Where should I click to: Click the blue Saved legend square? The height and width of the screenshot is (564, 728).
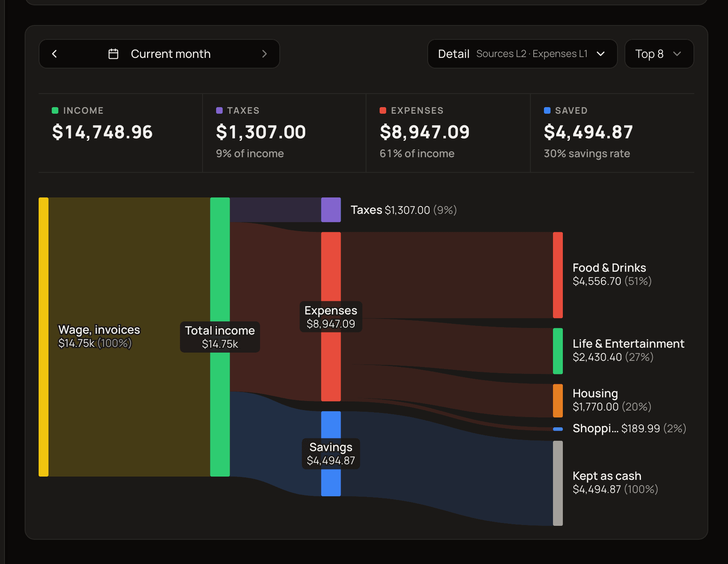pyautogui.click(x=547, y=110)
